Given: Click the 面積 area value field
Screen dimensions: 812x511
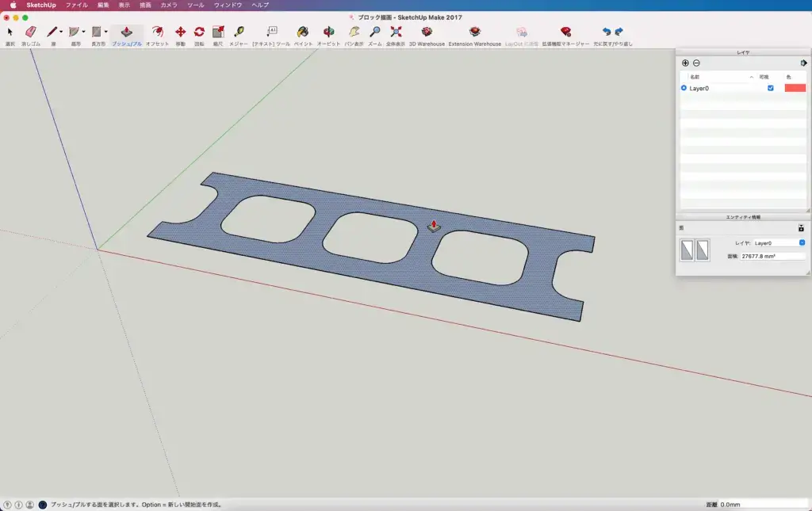Looking at the screenshot, I should 772,256.
